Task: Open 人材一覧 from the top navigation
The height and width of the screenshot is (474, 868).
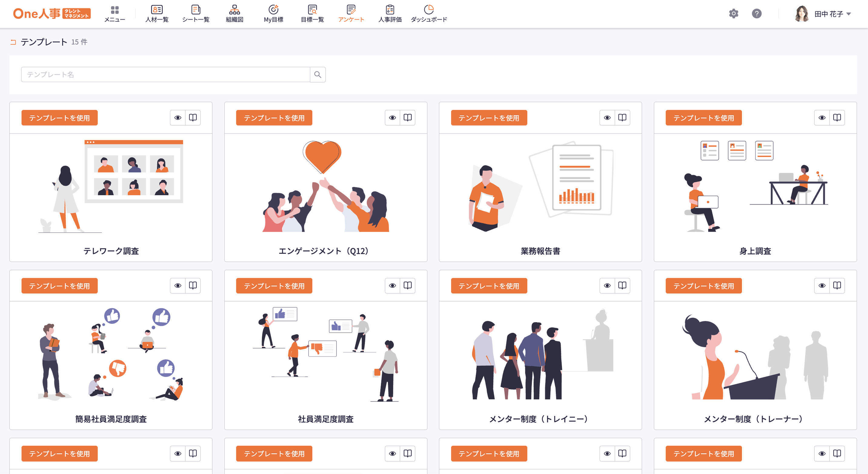Action: [157, 13]
